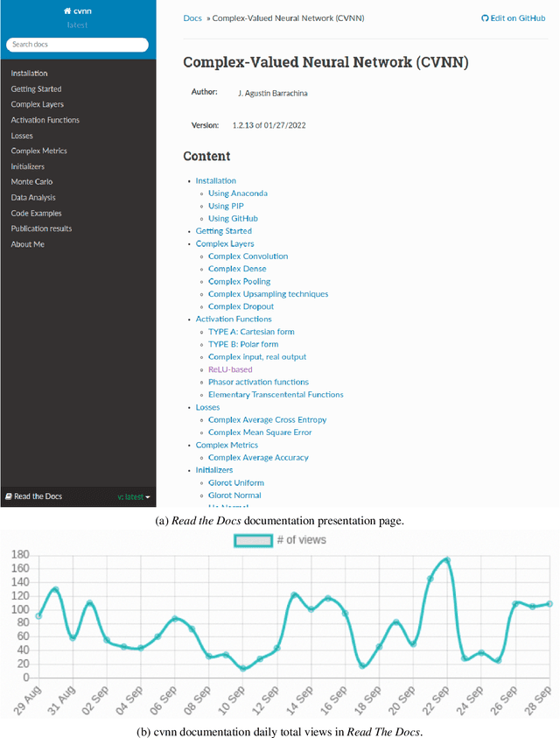Click the Glorot Uniform link
Screen dimensions: 560x738
pos(235,482)
